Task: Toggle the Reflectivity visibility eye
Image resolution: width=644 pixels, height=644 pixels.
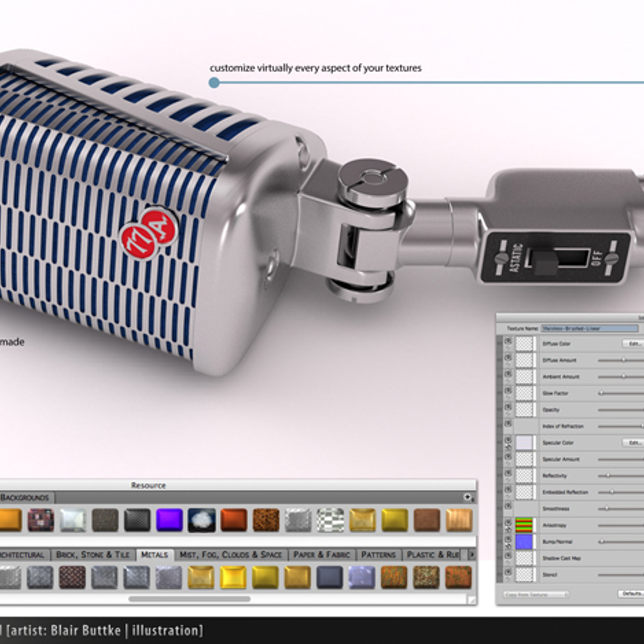Action: coord(508,473)
